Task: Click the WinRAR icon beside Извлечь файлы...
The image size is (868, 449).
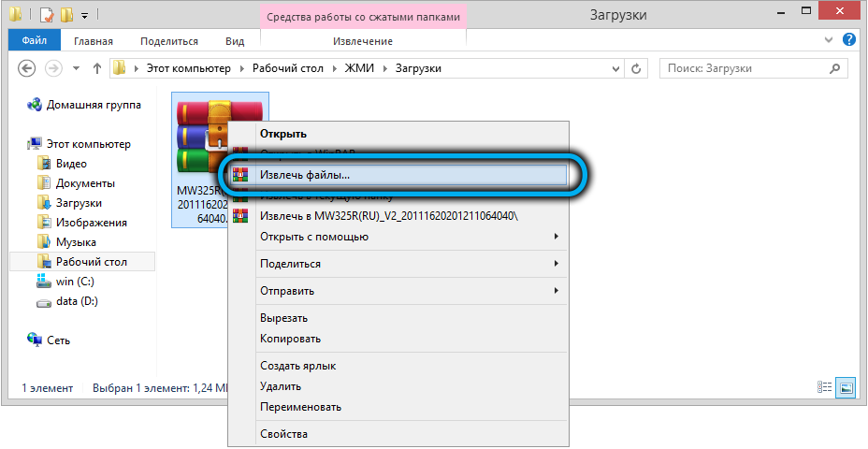Action: coord(240,175)
